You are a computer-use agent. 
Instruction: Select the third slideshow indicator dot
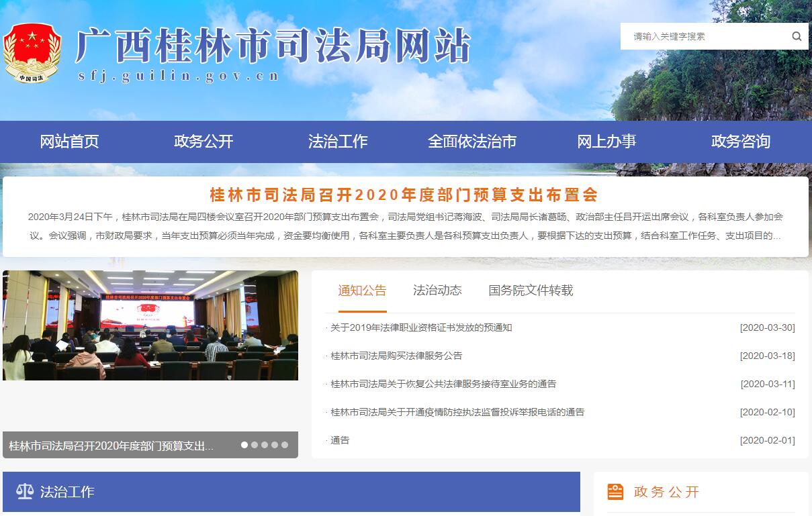(x=265, y=445)
